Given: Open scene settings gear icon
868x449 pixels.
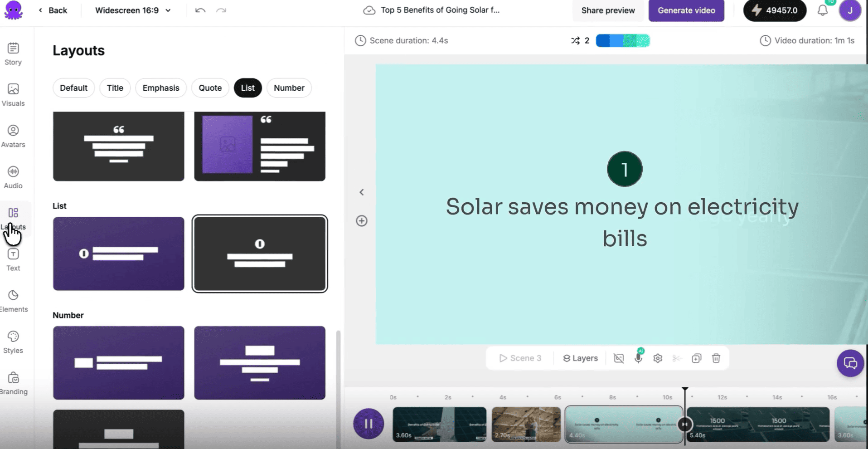Looking at the screenshot, I should coord(658,358).
